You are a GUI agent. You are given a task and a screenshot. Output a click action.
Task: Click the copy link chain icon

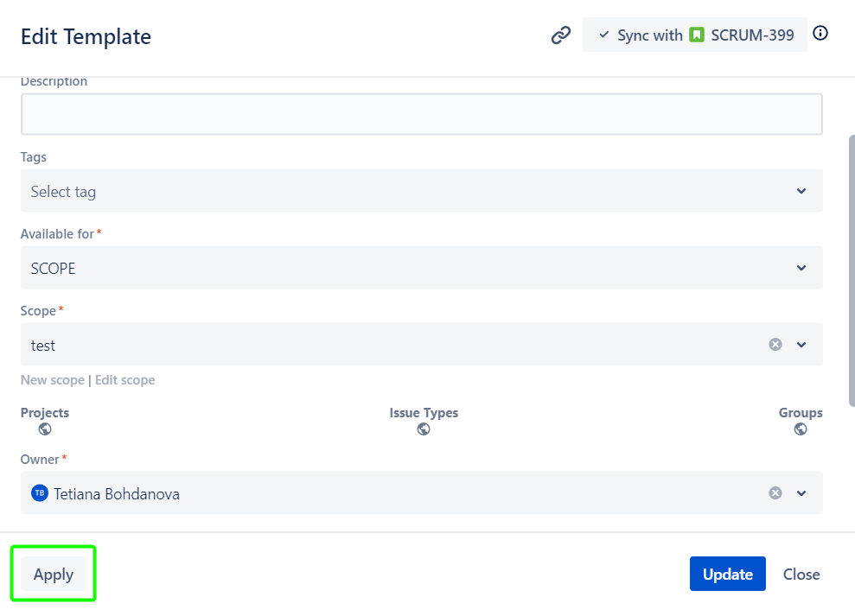coord(561,35)
